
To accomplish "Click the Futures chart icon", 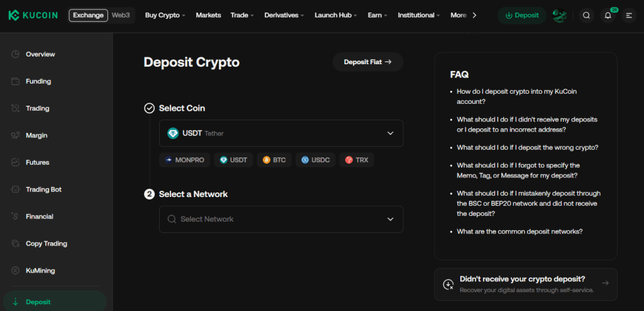I will [x=15, y=162].
